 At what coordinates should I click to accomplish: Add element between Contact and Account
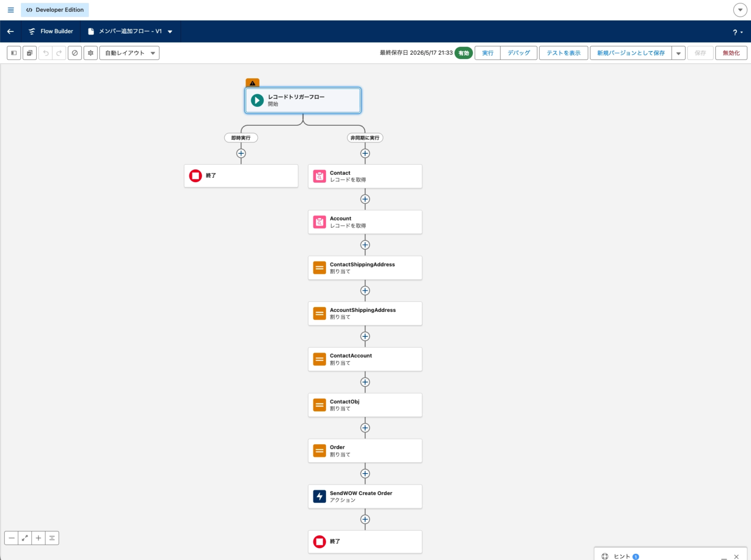tap(365, 199)
